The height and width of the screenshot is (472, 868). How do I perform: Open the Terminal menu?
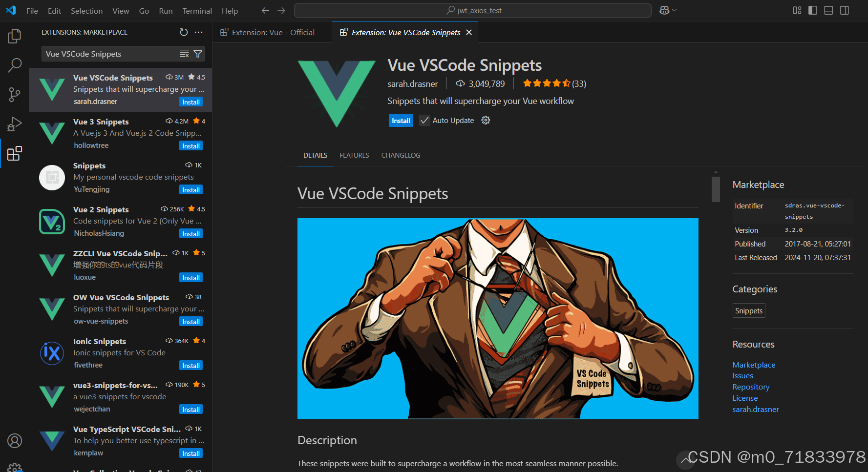[x=197, y=10]
